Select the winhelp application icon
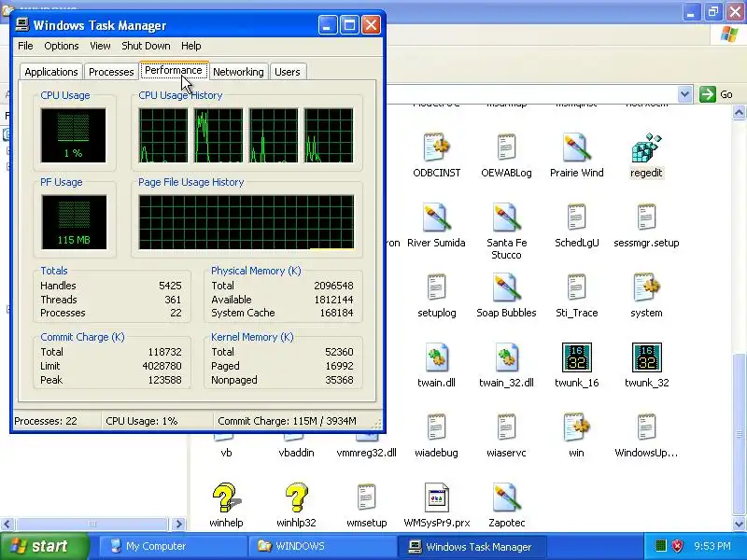The width and height of the screenshot is (747, 560). (226, 497)
